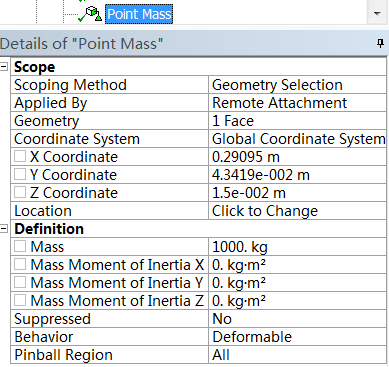389x367 pixels.
Task: Open the Suppressed No option
Action: (297, 319)
